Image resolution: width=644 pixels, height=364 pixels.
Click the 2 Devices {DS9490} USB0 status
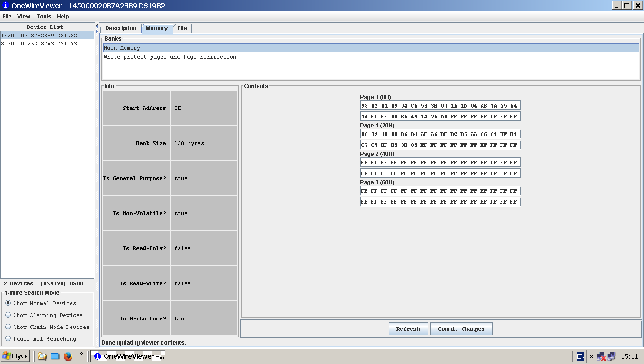pyautogui.click(x=44, y=283)
